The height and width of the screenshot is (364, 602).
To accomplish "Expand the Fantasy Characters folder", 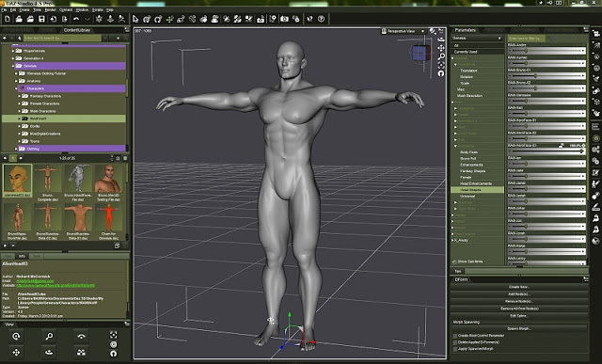I will click(x=19, y=96).
